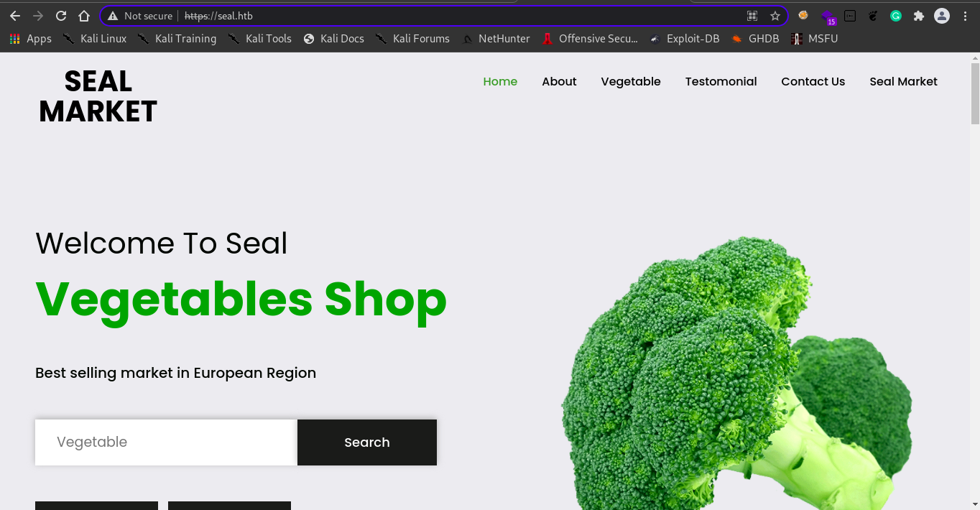Go to the Vegetable nav menu item

(x=631, y=81)
